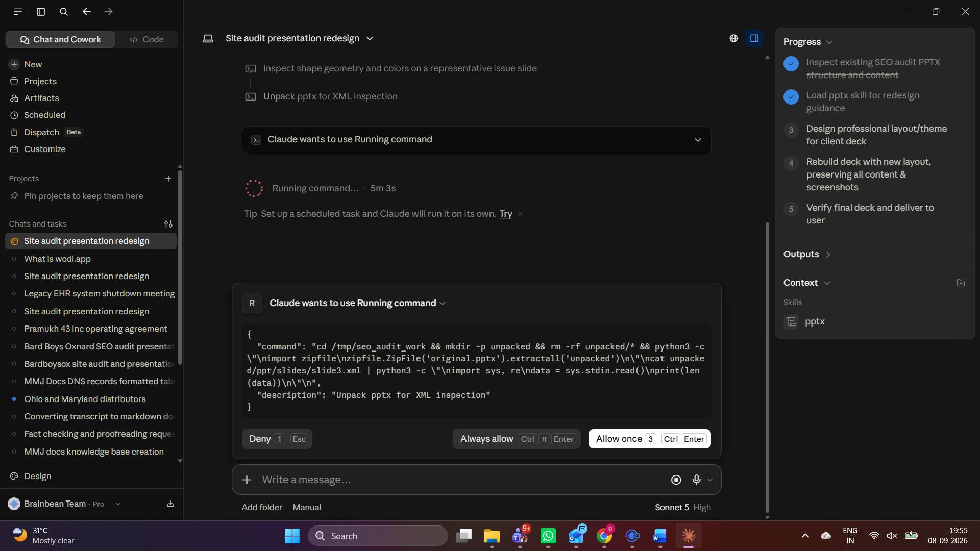Click the microphone voice input icon

click(x=696, y=480)
